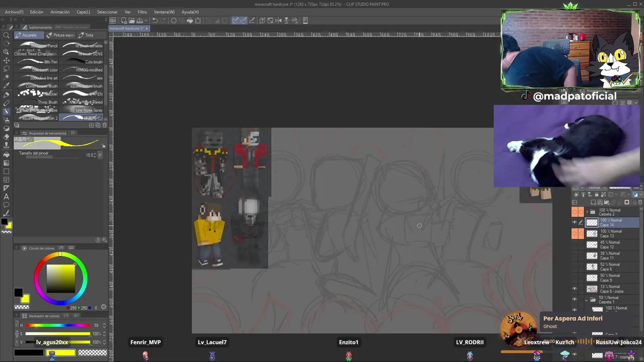This screenshot has height=362, width=644.
Task: Select the Fill bucket tool
Action: pos(7,154)
